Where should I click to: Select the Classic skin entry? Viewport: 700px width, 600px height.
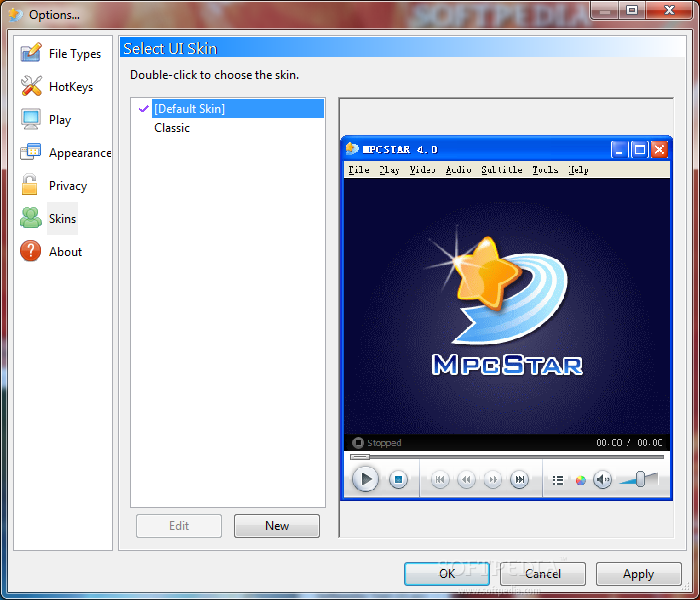pyautogui.click(x=172, y=128)
